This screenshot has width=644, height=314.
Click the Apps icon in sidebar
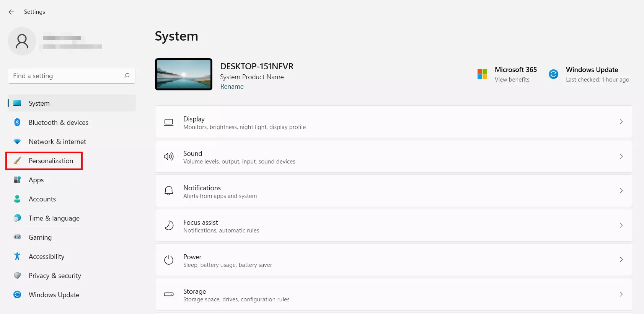click(17, 180)
